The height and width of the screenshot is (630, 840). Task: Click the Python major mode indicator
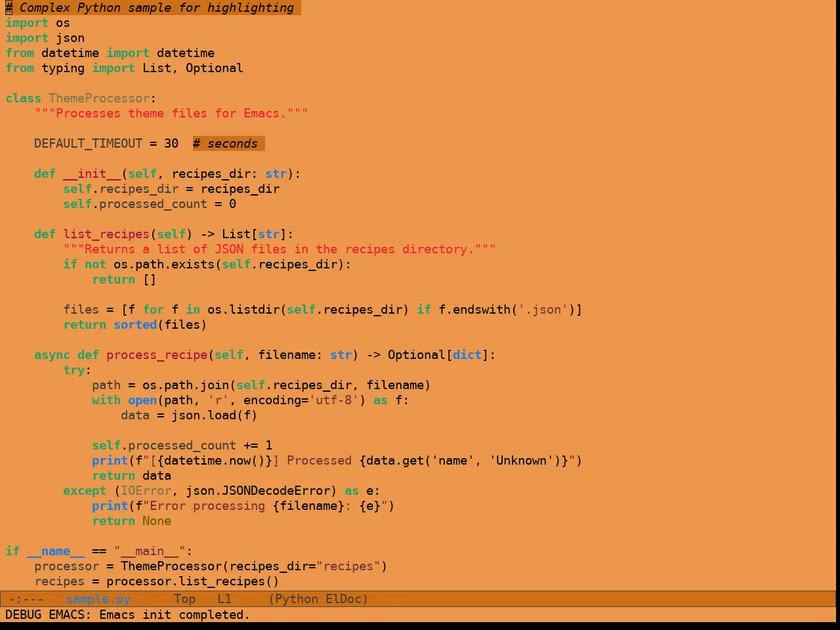pos(296,599)
